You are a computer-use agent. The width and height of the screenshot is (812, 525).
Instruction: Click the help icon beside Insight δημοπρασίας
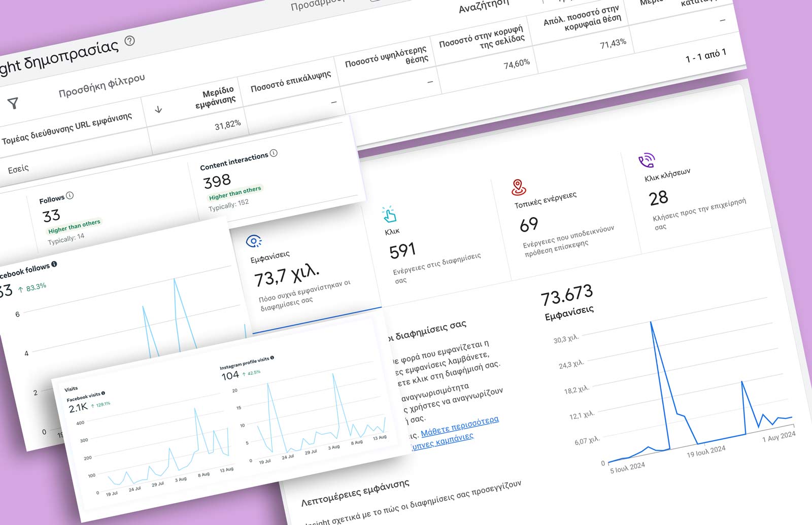pos(130,41)
